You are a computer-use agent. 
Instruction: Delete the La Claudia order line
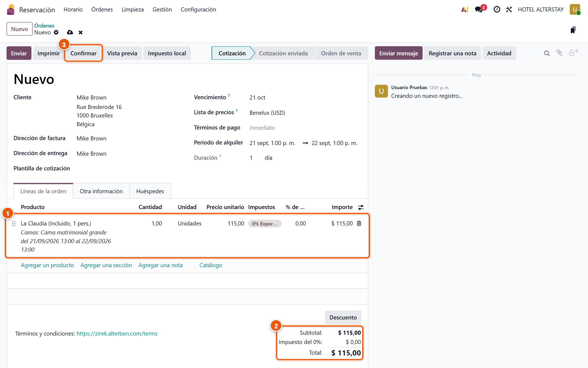pyautogui.click(x=359, y=224)
